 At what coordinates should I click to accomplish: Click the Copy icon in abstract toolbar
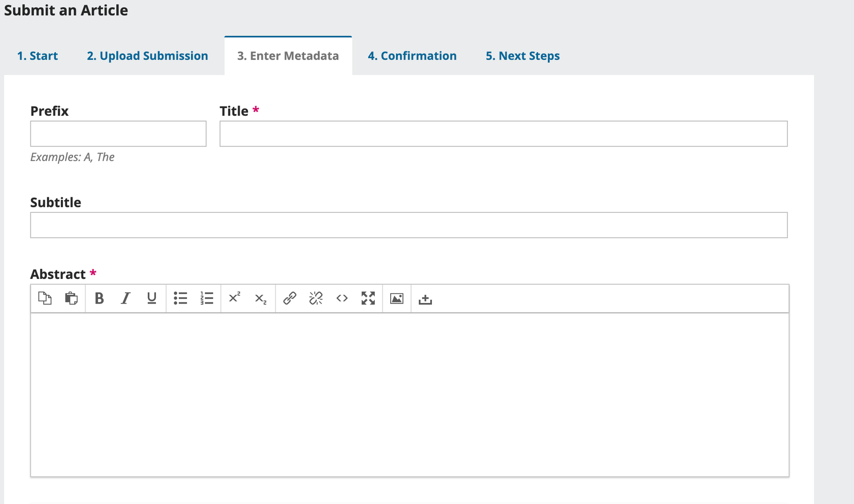[x=45, y=298]
